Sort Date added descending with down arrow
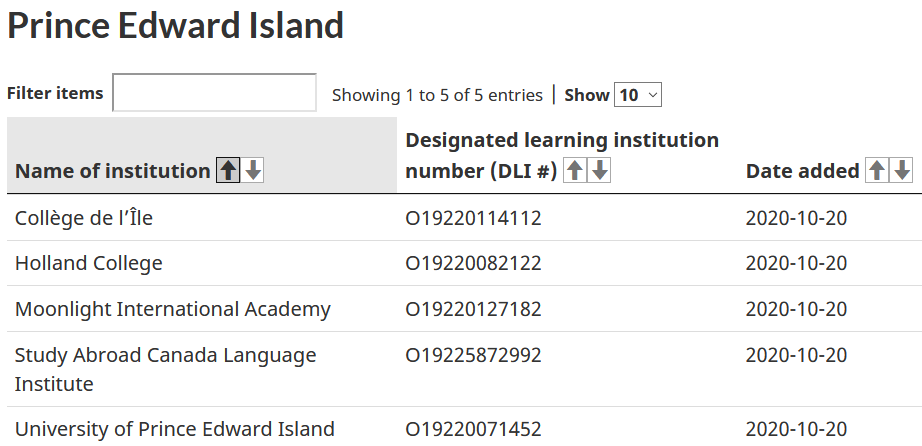Viewport: 922px width, 446px height. pyautogui.click(x=901, y=170)
